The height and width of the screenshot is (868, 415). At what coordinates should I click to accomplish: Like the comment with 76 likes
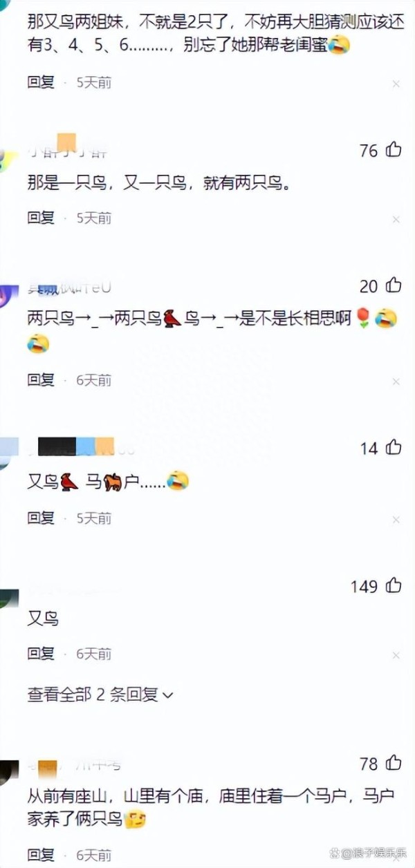click(x=394, y=149)
